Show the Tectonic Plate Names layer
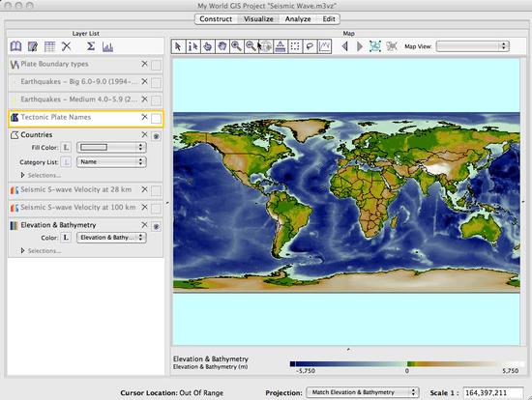This screenshot has width=532, height=400. point(156,118)
